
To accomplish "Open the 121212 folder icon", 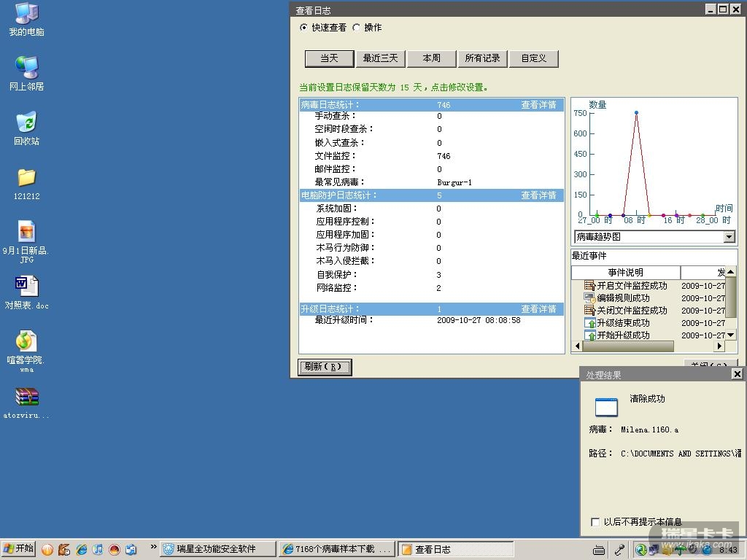I will coord(26,178).
